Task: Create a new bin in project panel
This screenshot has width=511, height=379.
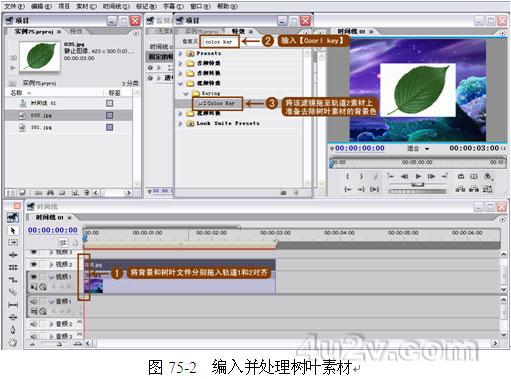Action: pos(62,192)
